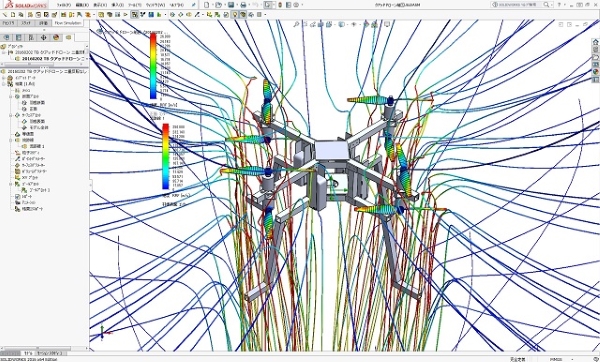This screenshot has height=362, width=600.
Task: Open the File (F) menu
Action: click(x=64, y=5)
